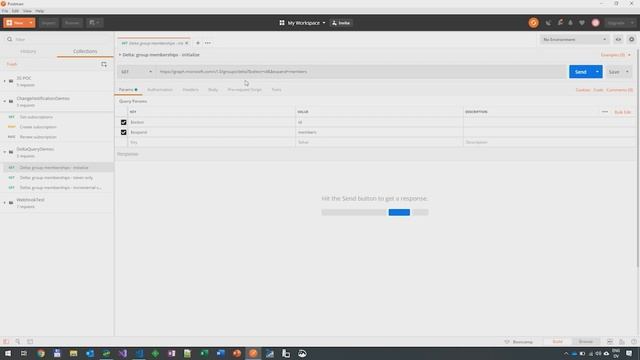Image resolution: width=640 pixels, height=360 pixels.
Task: Switch to the Pre-request Script tab
Action: pos(244,90)
